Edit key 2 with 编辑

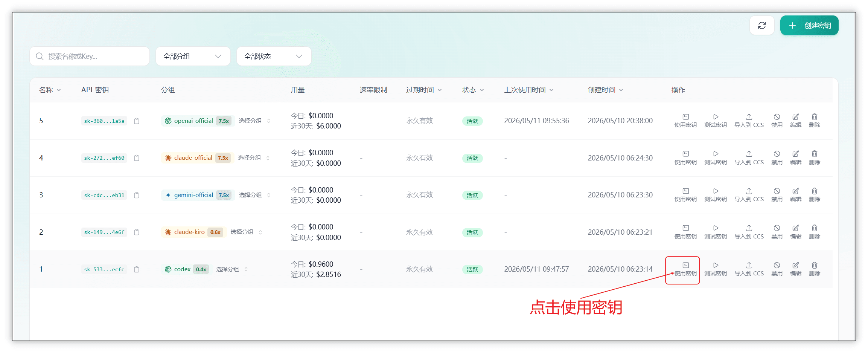[796, 232]
